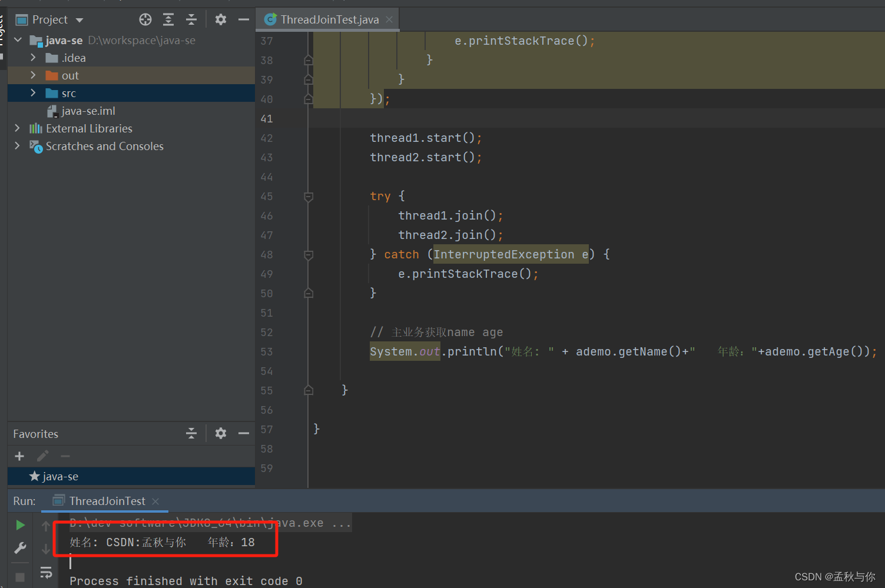Toggle soft-wrap in Run console

click(46, 572)
